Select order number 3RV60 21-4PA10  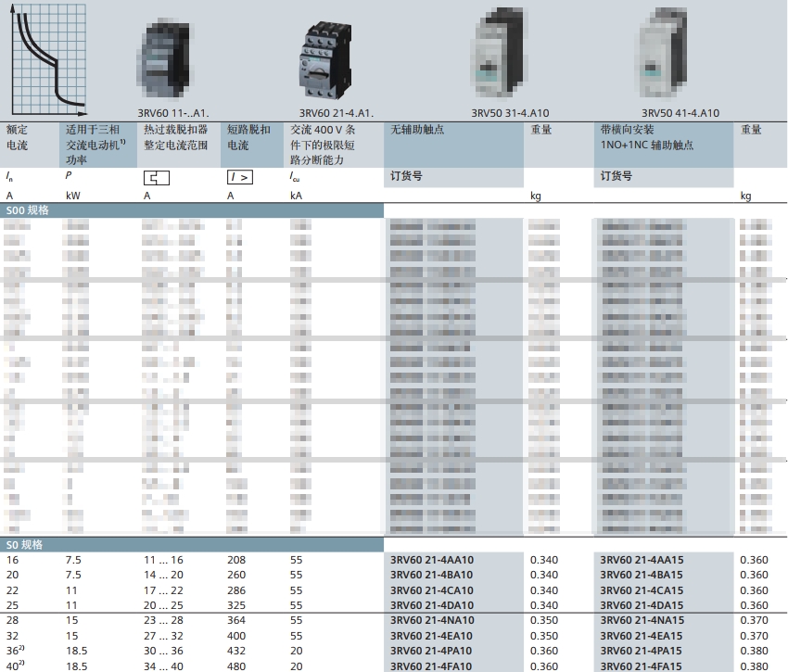click(431, 651)
